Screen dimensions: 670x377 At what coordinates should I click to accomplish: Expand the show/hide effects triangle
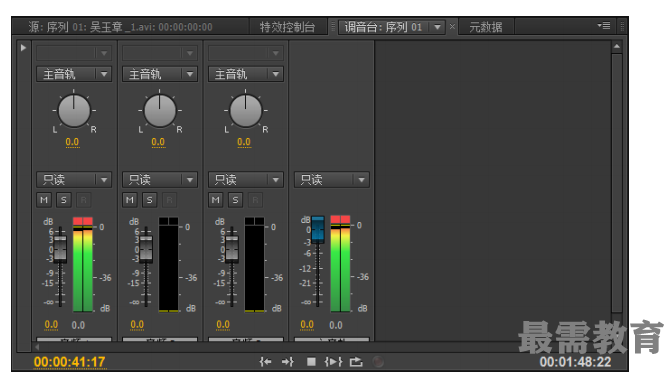coord(23,48)
